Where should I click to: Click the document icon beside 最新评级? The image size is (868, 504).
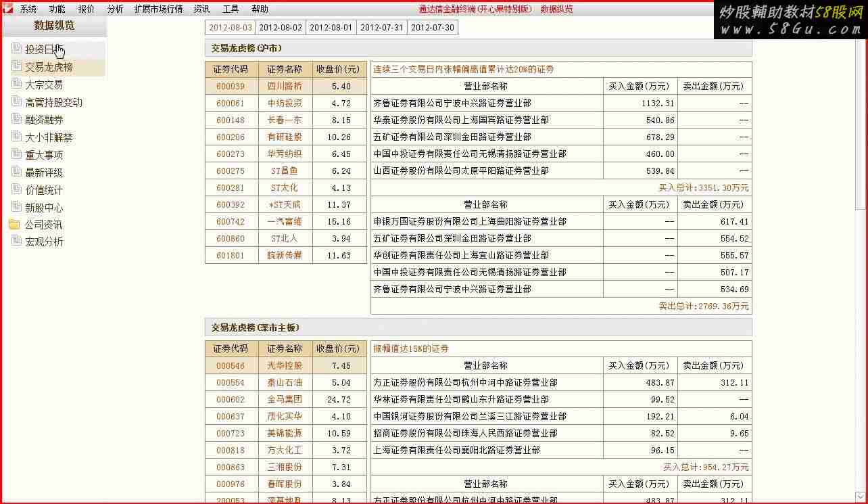(x=16, y=172)
